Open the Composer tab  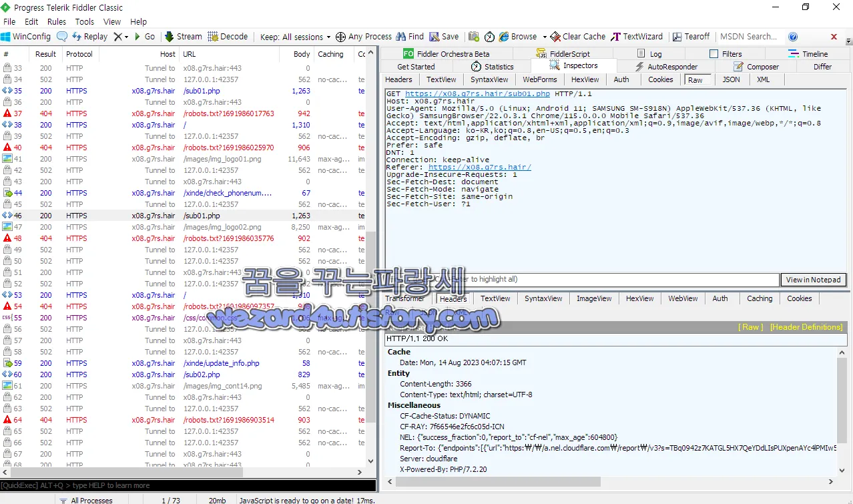tap(756, 67)
